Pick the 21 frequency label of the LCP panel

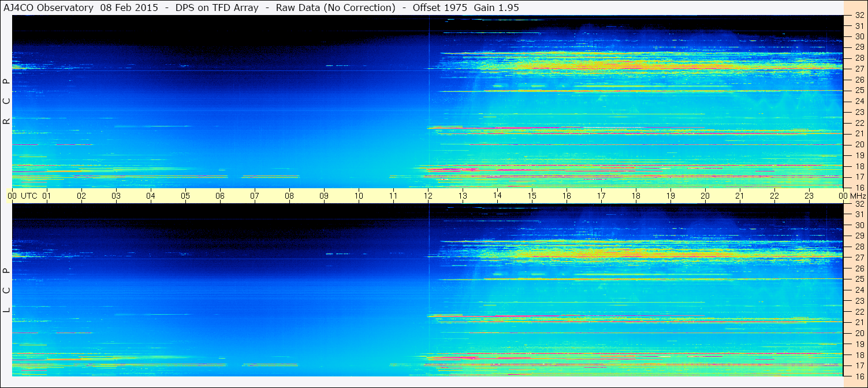pyautogui.click(x=859, y=322)
